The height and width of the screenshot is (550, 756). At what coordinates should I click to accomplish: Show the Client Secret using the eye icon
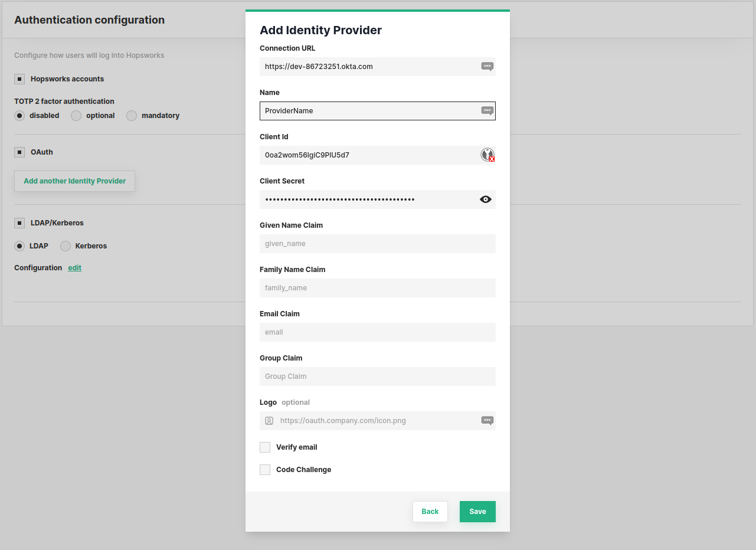[x=485, y=199]
